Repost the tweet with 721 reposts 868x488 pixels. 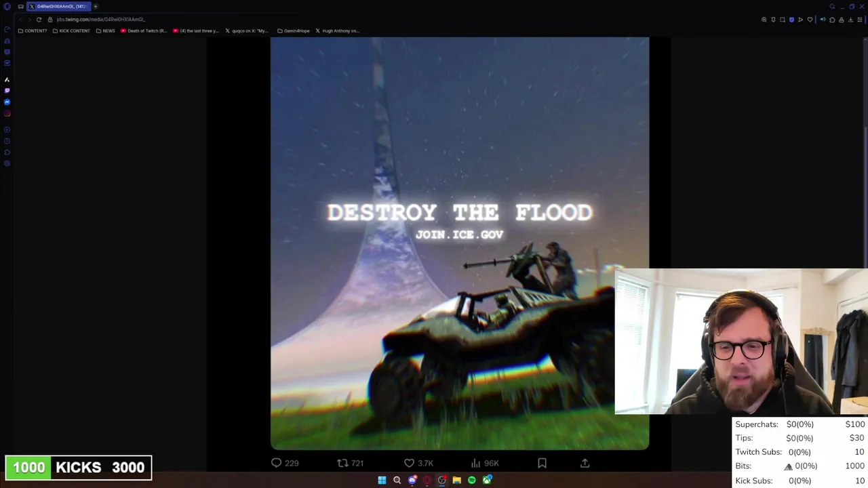[x=351, y=463]
